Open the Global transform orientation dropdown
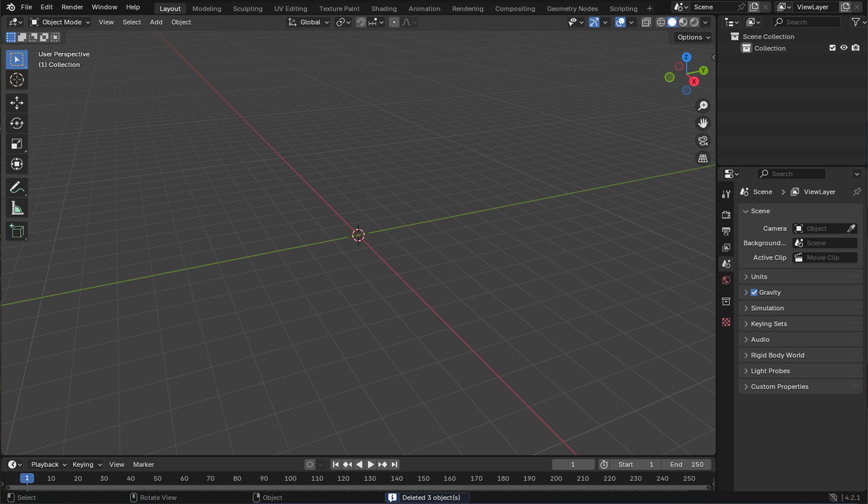The image size is (868, 504). pyautogui.click(x=309, y=22)
